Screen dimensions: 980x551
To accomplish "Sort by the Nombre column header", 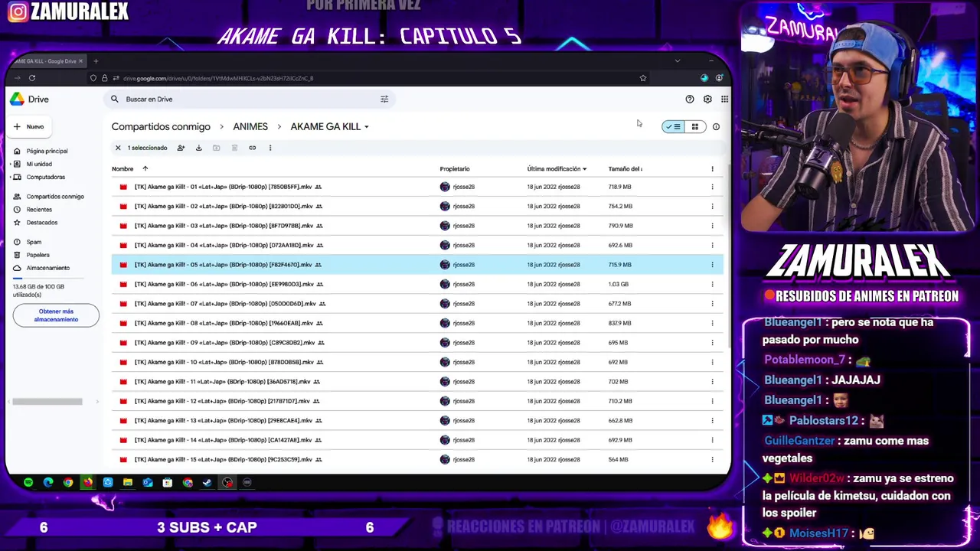I will [122, 169].
